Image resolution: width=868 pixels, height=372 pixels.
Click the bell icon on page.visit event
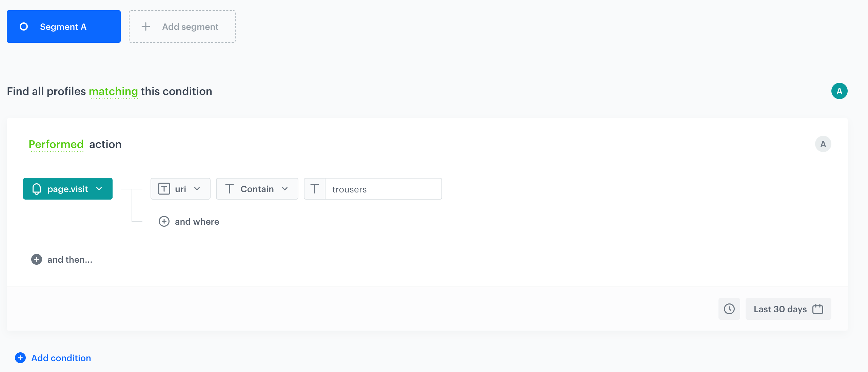(37, 189)
